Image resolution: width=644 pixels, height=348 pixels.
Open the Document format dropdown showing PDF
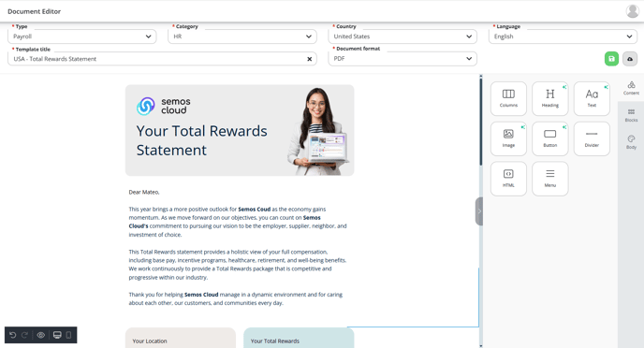click(402, 59)
